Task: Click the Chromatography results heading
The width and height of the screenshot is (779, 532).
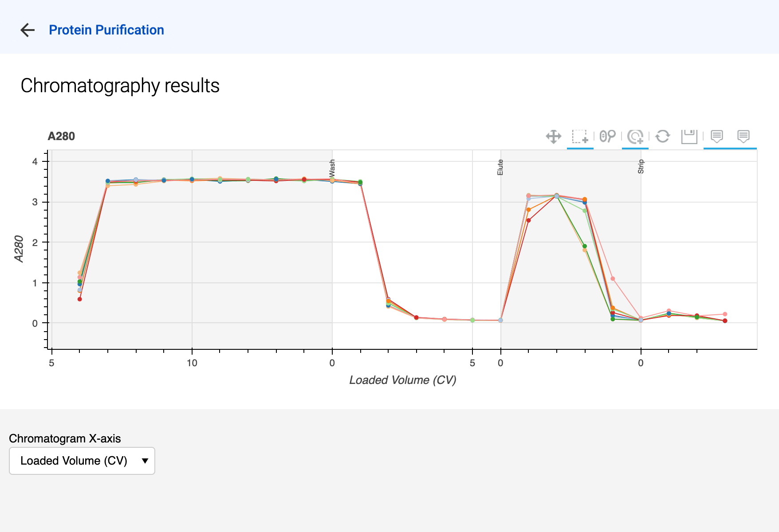Action: [x=120, y=86]
